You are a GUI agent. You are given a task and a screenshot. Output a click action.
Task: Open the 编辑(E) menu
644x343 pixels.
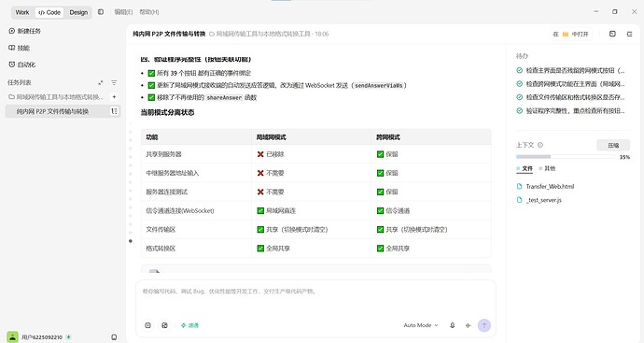[x=123, y=12]
